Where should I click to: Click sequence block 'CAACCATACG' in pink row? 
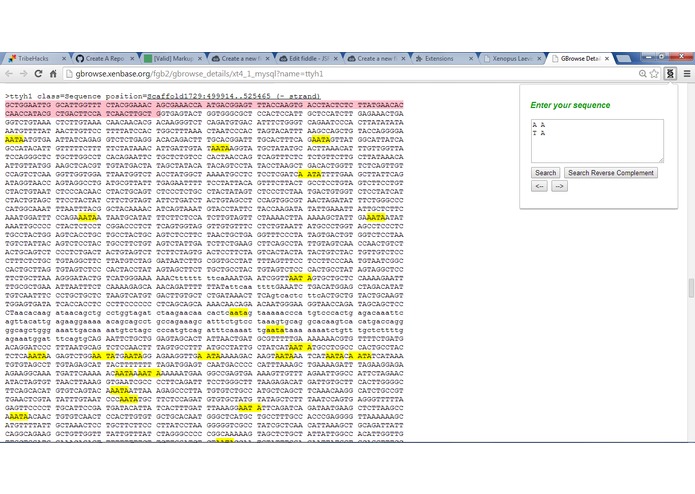[27, 113]
